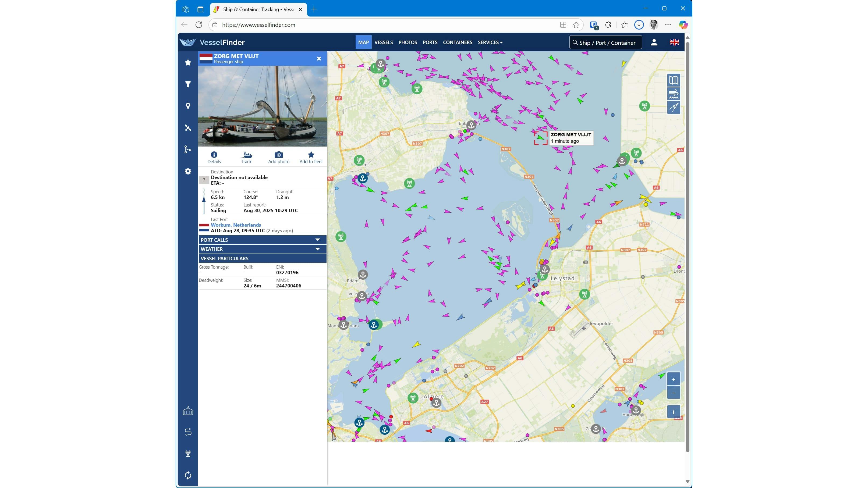
Task: Click the route planner branch icon
Action: [x=188, y=149]
